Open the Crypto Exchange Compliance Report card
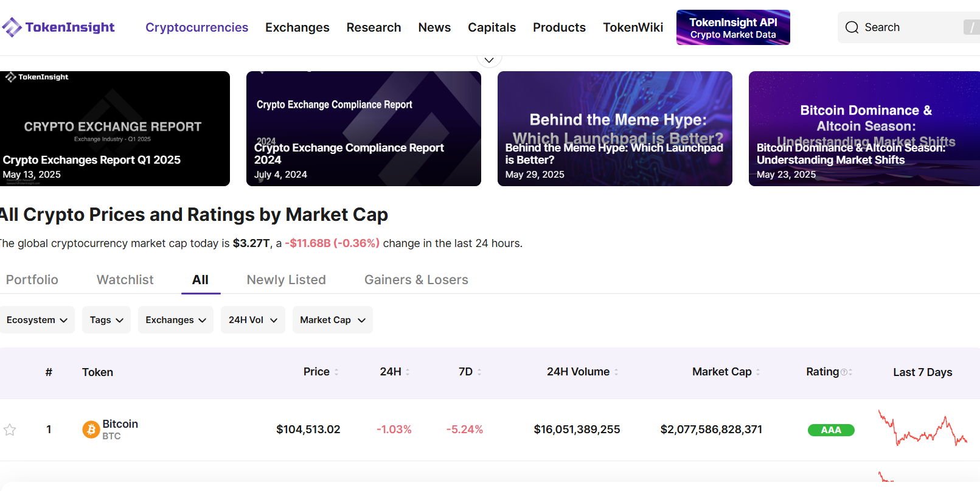The width and height of the screenshot is (980, 491). pos(363,128)
